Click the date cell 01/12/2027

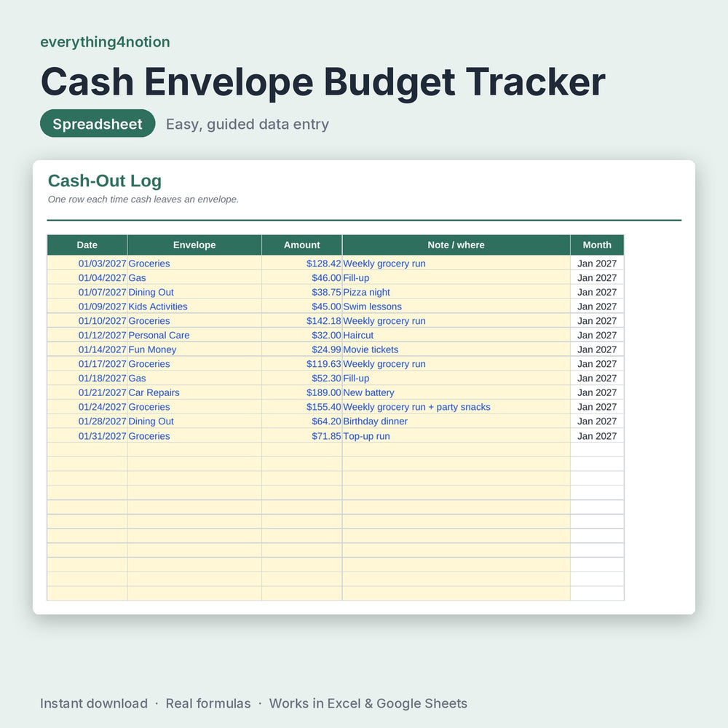point(87,335)
